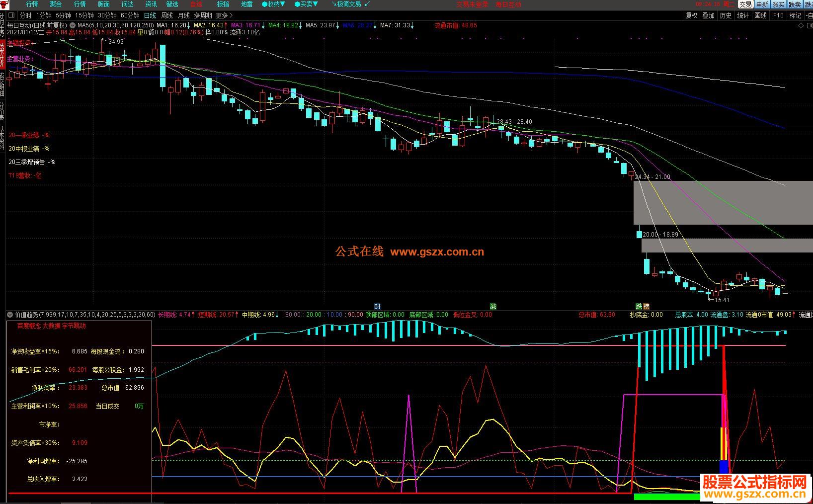Open the 地雷 menu

246,4
